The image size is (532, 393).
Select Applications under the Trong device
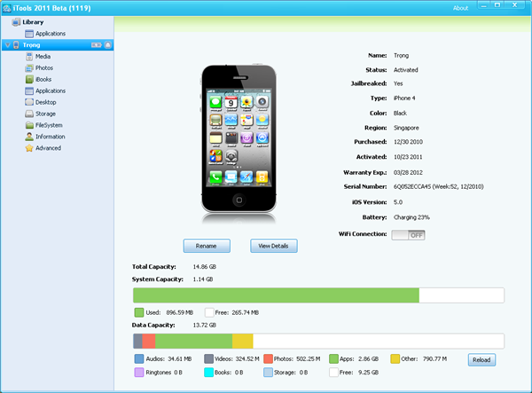[50, 90]
